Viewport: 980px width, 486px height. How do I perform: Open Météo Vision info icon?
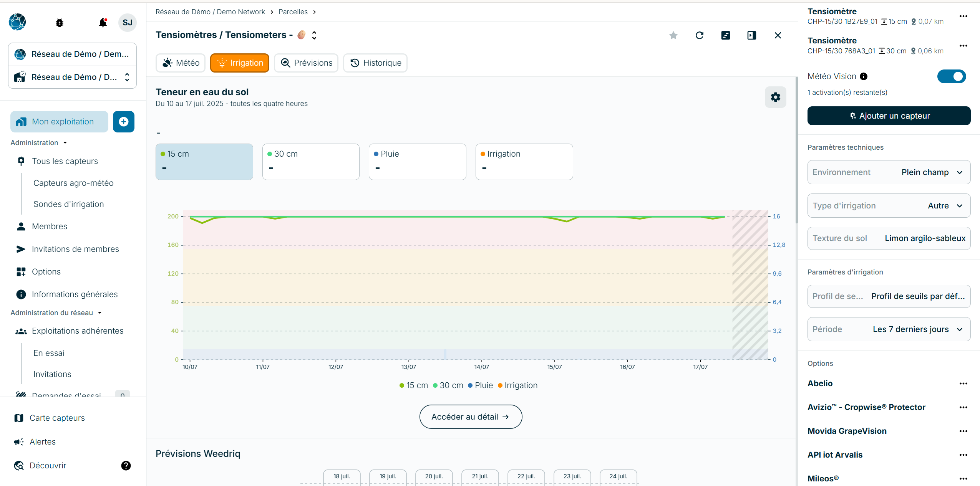pyautogui.click(x=864, y=76)
